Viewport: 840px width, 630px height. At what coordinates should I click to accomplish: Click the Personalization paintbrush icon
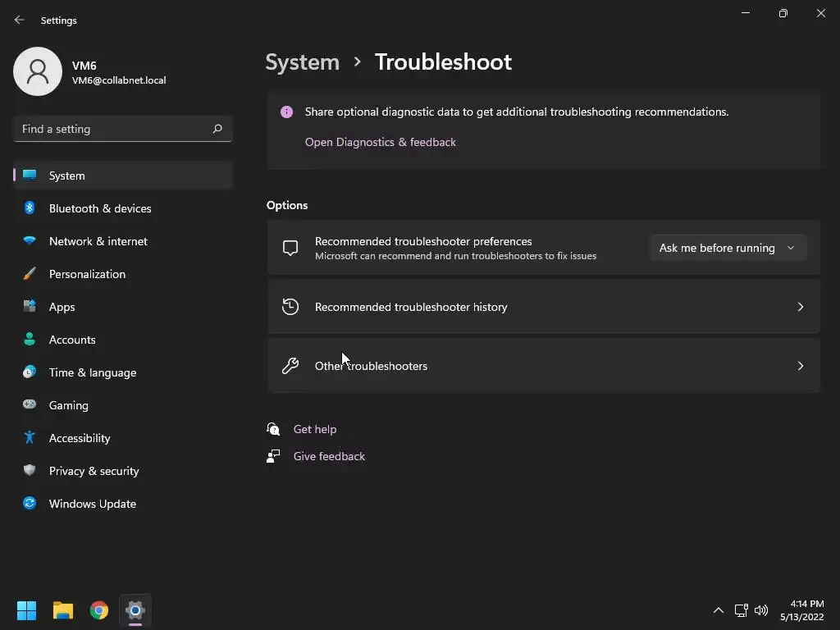pyautogui.click(x=30, y=274)
